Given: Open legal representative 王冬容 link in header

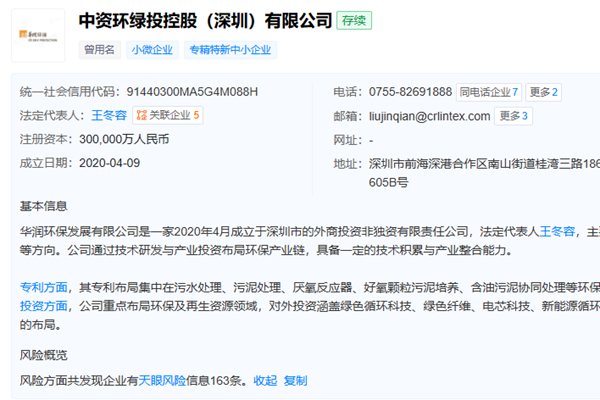Looking at the screenshot, I should click(x=108, y=115).
